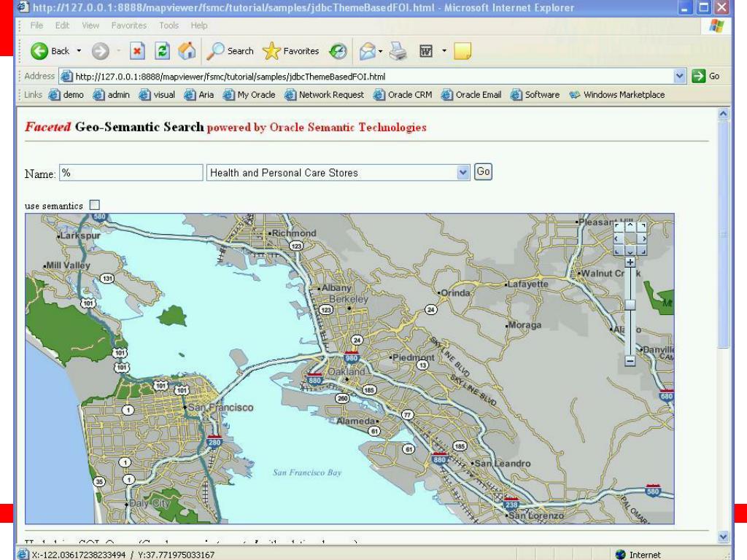Zoom out with the map minus button

click(630, 361)
